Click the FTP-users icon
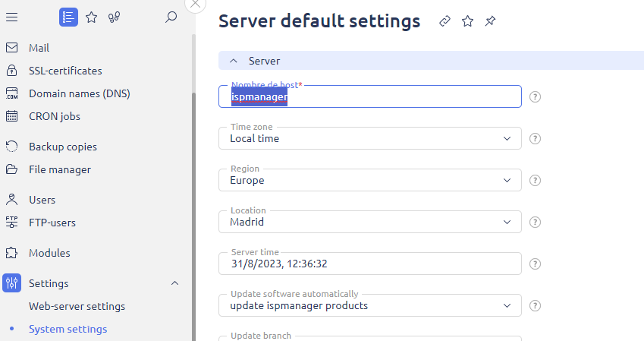The height and width of the screenshot is (341, 644). [x=11, y=222]
